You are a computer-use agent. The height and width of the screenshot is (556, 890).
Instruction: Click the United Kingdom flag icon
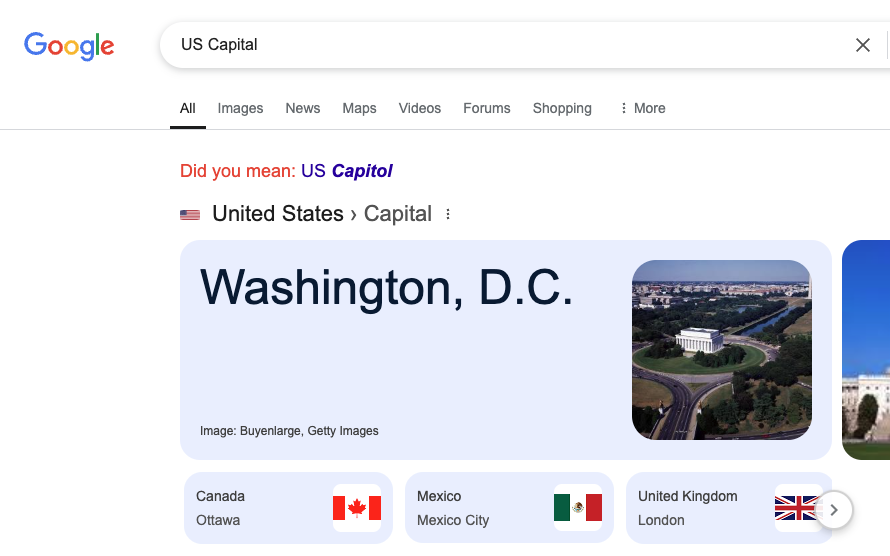coord(798,508)
